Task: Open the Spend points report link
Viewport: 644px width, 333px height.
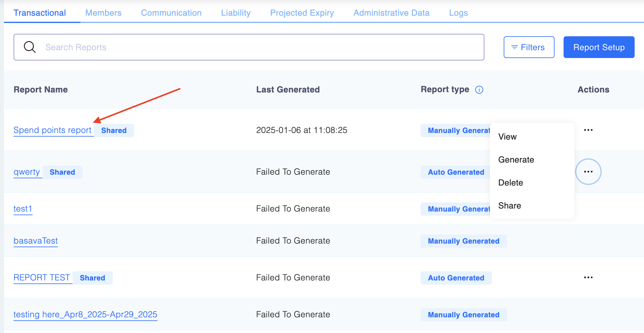Action: coord(52,130)
